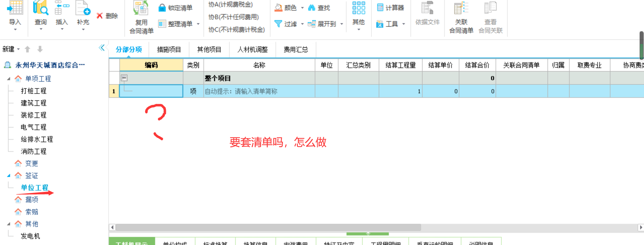Viewport: 644px width, 245px height.
Task: Collapse the 签证 tree node
Action: 9,175
